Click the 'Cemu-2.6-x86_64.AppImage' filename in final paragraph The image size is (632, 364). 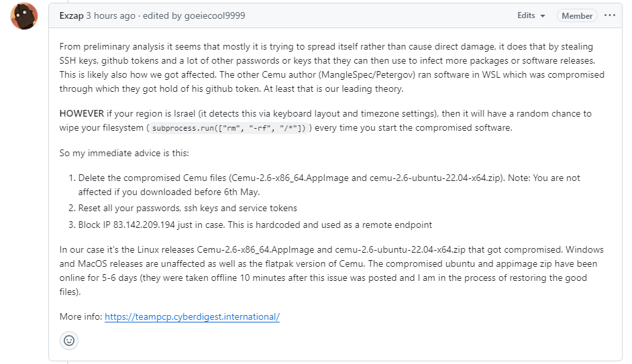[255, 249]
